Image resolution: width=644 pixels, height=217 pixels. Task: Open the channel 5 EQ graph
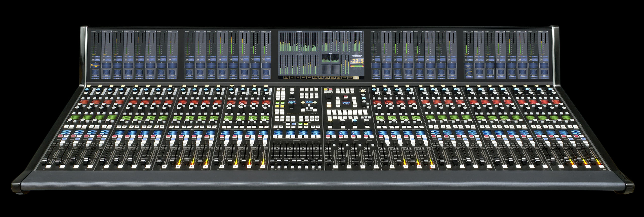pyautogui.click(x=139, y=65)
